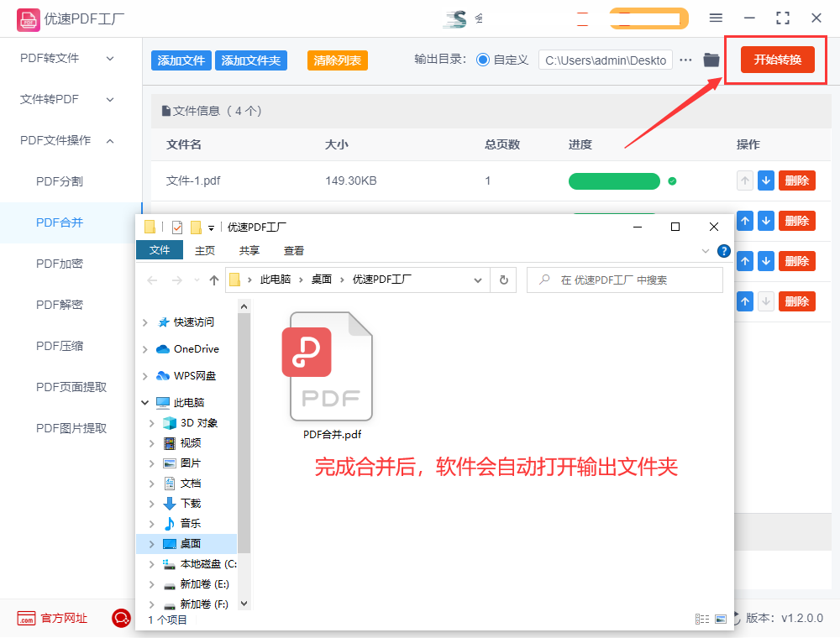Open the output folder icon
840x638 pixels.
coord(711,60)
